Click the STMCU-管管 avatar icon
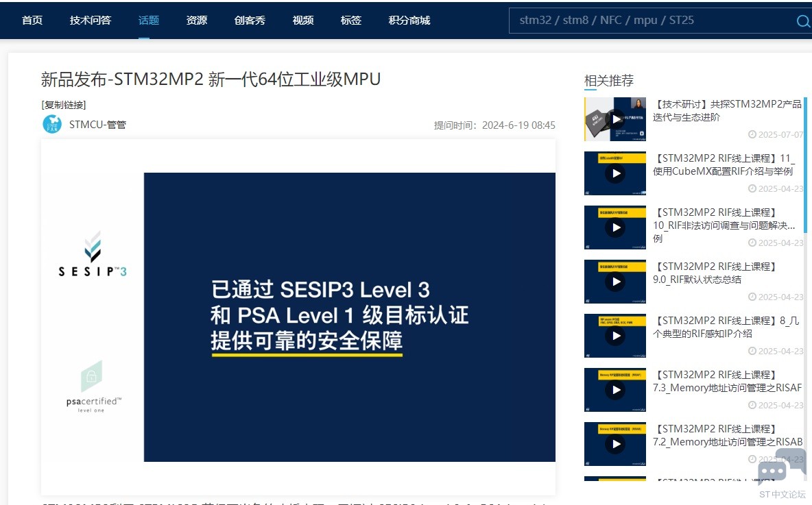Image resolution: width=812 pixels, height=505 pixels. click(x=52, y=124)
